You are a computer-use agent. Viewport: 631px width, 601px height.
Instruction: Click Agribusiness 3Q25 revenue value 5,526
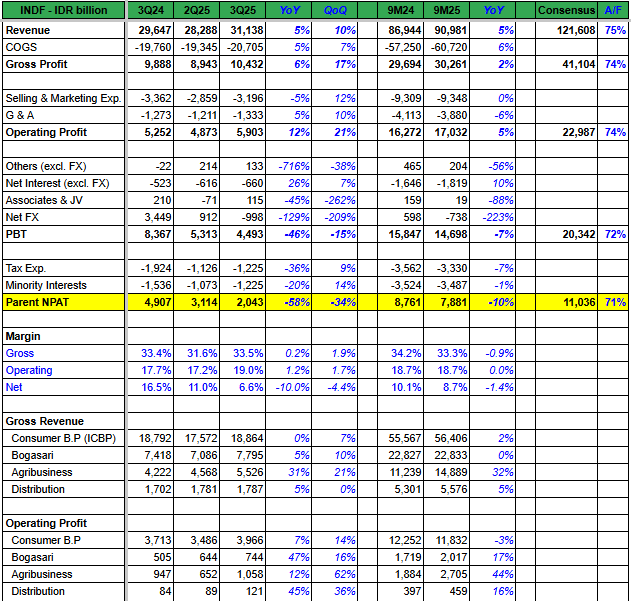(x=250, y=472)
